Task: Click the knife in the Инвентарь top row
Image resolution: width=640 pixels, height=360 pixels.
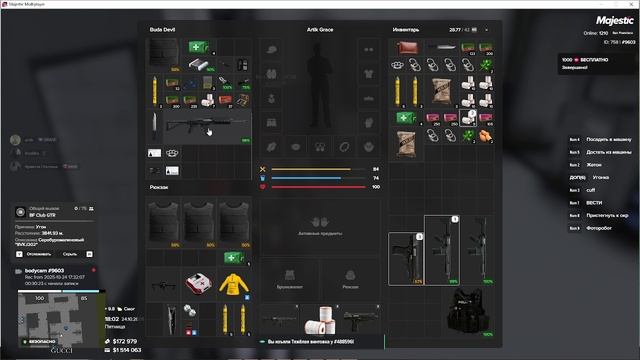Action: click(x=442, y=48)
